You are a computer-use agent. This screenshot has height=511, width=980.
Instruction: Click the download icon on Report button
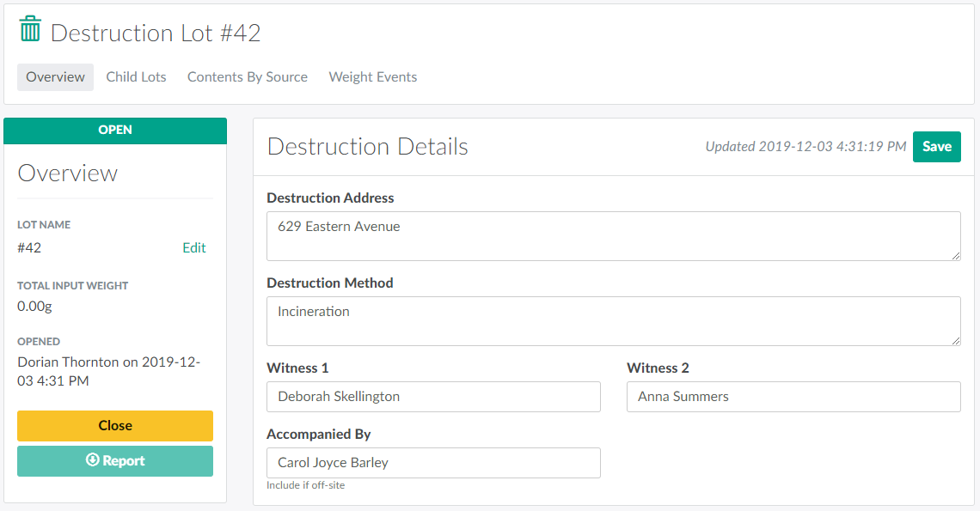coord(92,460)
